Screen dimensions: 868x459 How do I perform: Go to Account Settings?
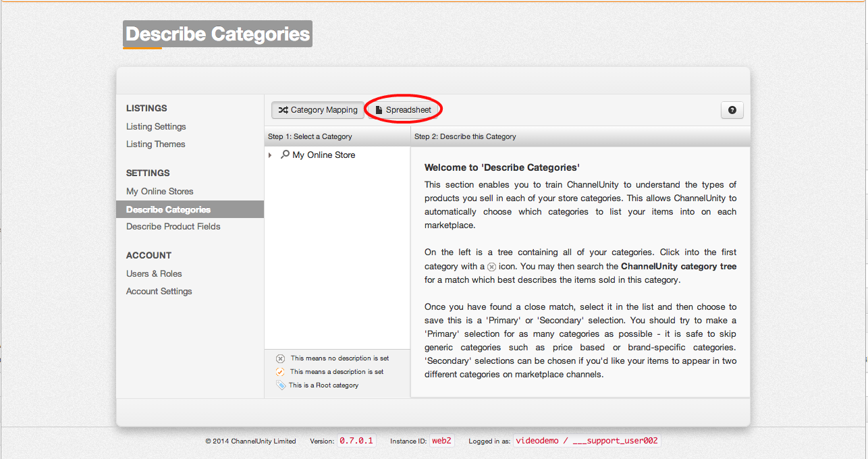pyautogui.click(x=159, y=291)
